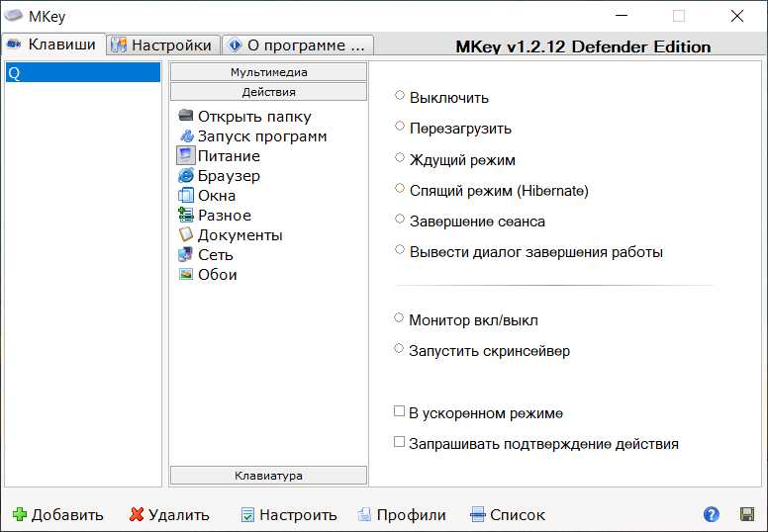Choose Запуск программ action label
768x532 pixels.
tap(262, 136)
